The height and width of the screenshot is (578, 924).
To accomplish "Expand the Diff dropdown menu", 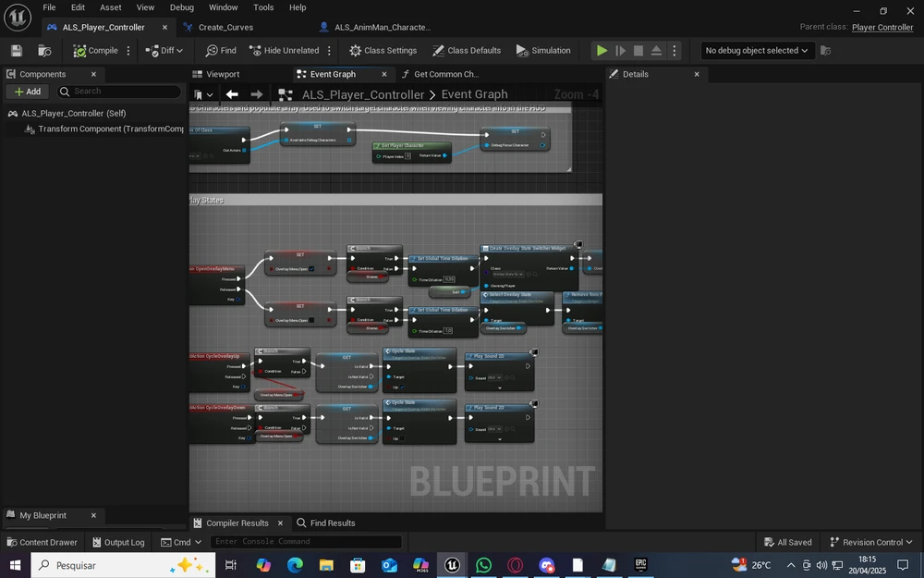I will 164,51.
